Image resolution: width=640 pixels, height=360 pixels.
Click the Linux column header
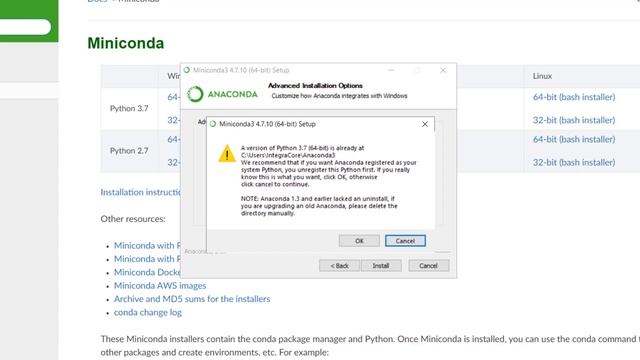point(542,76)
